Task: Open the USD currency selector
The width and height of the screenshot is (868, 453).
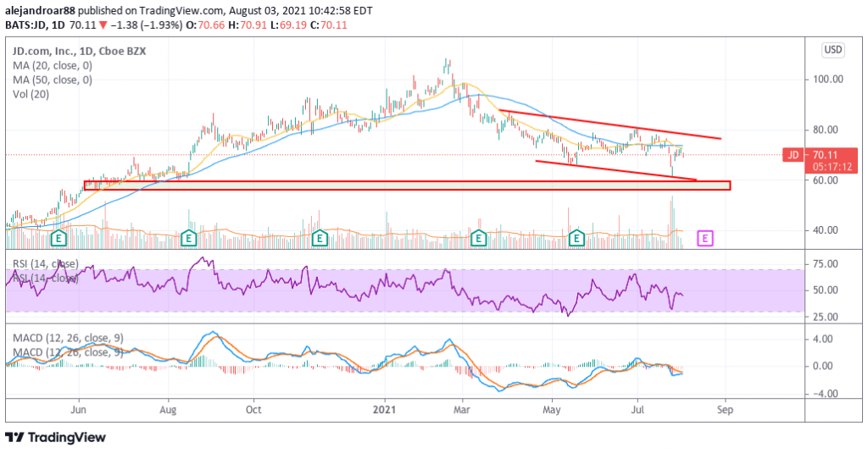Action: 833,50
